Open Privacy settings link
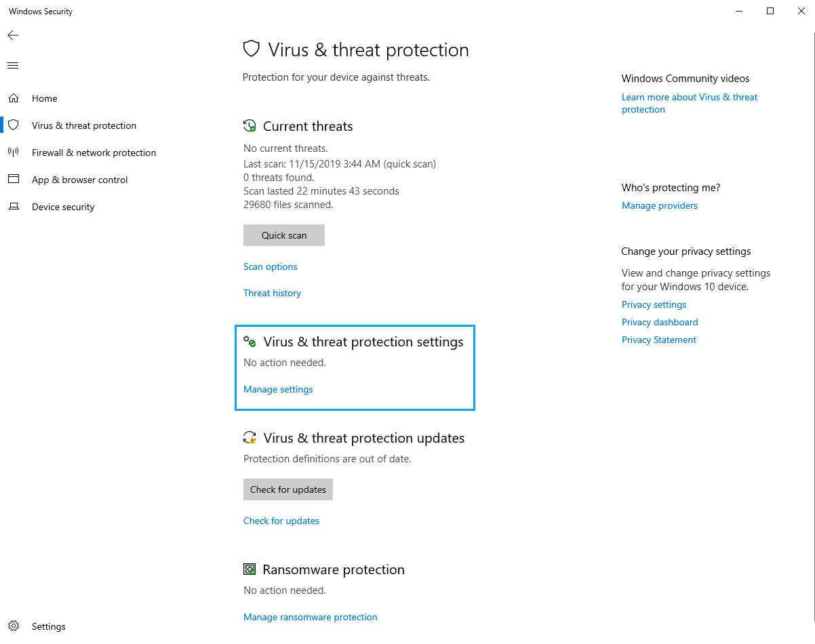 coord(654,304)
